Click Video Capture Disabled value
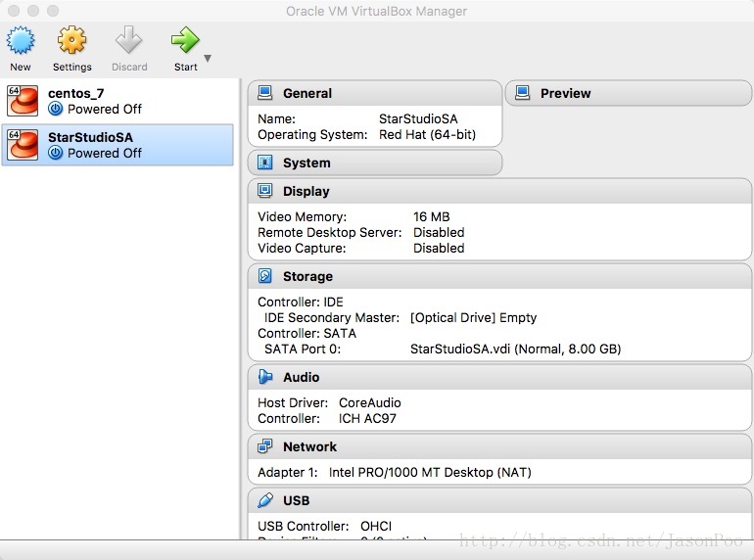The height and width of the screenshot is (560, 754). pos(439,248)
